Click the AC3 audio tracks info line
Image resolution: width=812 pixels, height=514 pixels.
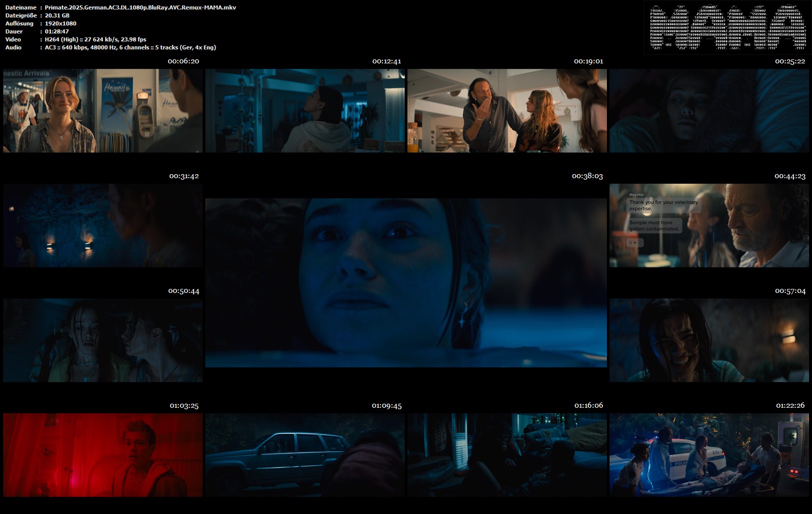pyautogui.click(x=130, y=47)
